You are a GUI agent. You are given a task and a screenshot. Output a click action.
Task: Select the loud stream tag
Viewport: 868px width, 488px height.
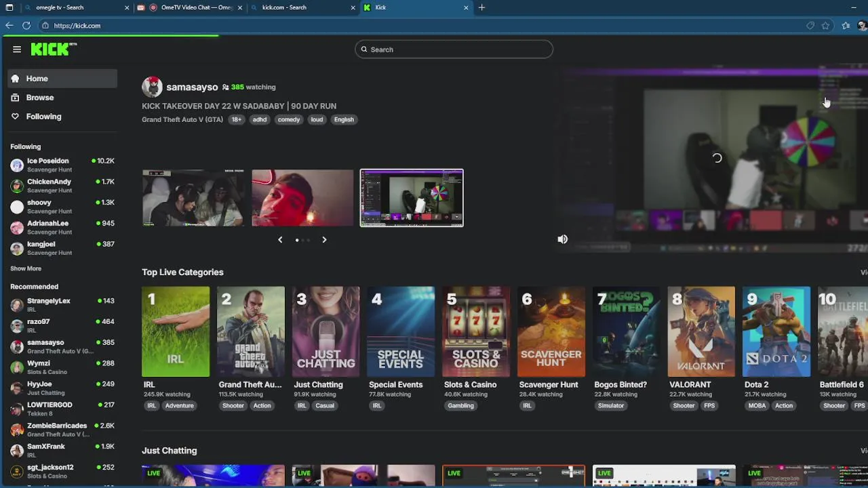click(x=317, y=119)
